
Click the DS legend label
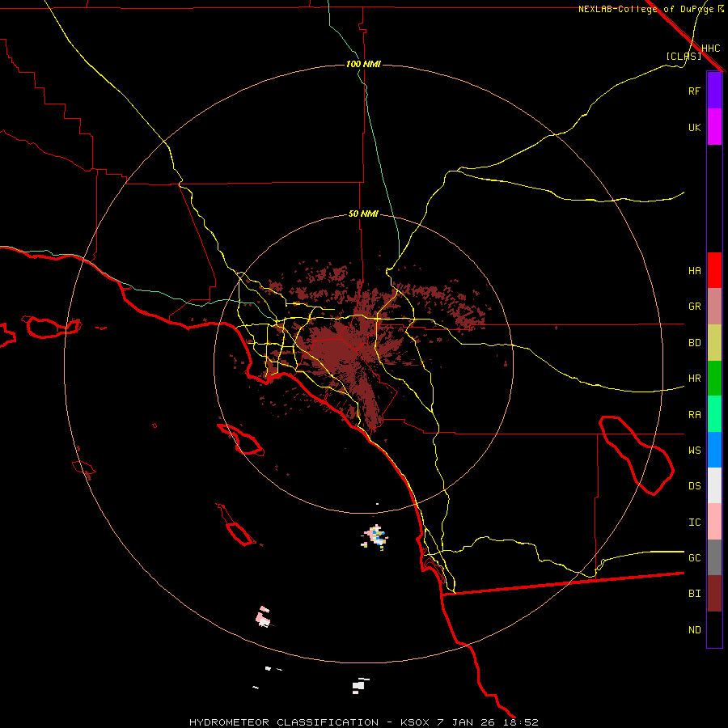[694, 486]
